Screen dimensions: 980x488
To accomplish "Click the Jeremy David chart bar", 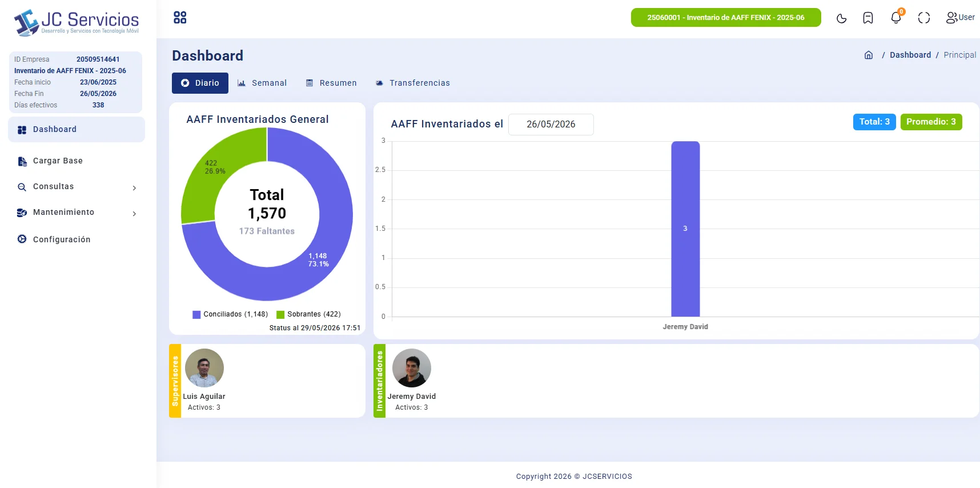I will [685, 229].
